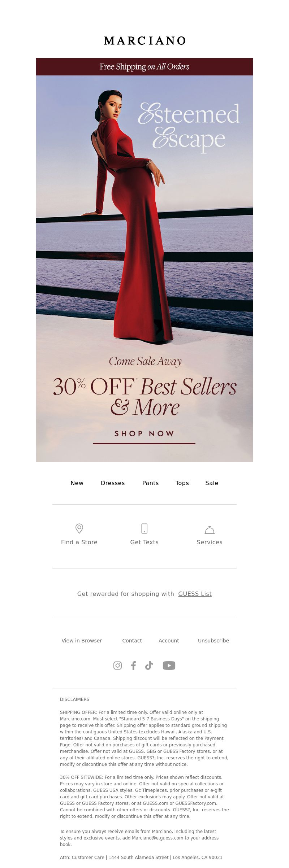Click the Find a Store location pin icon
289x868 pixels.
click(x=79, y=528)
